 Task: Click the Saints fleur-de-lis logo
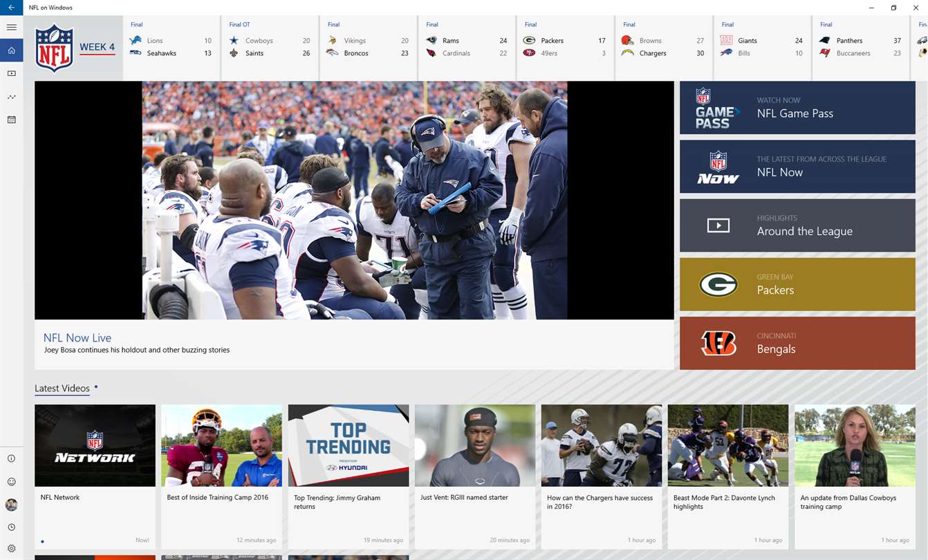pos(234,53)
